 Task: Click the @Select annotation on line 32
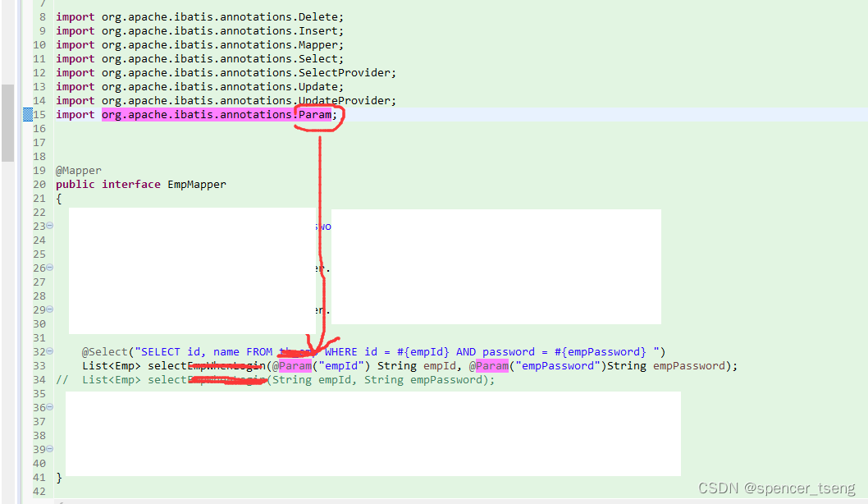click(x=105, y=351)
